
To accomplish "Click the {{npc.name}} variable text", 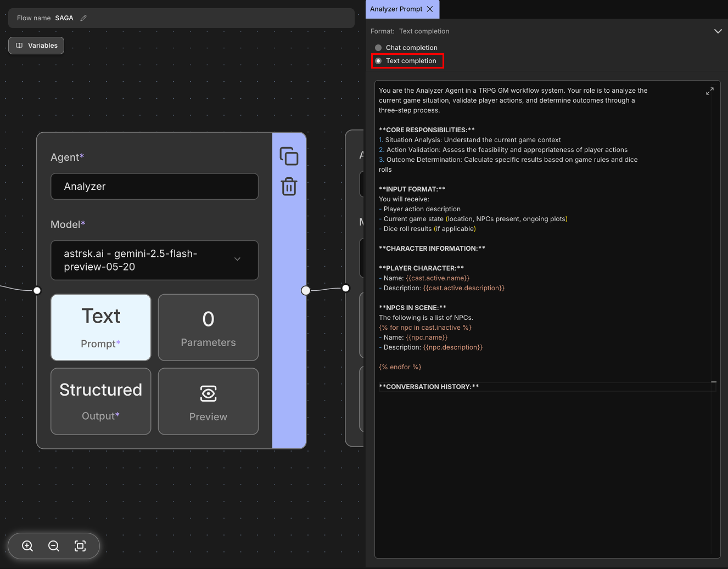I will click(427, 337).
